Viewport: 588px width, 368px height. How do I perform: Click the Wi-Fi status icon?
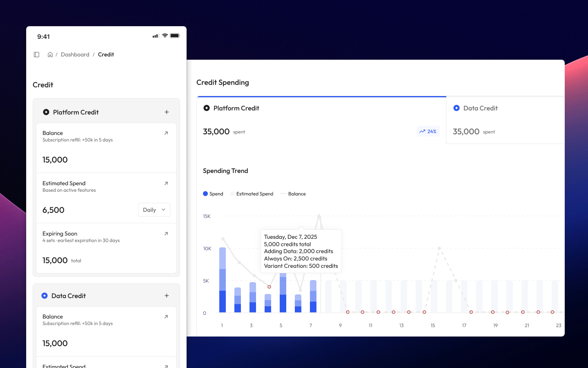pyautogui.click(x=165, y=36)
